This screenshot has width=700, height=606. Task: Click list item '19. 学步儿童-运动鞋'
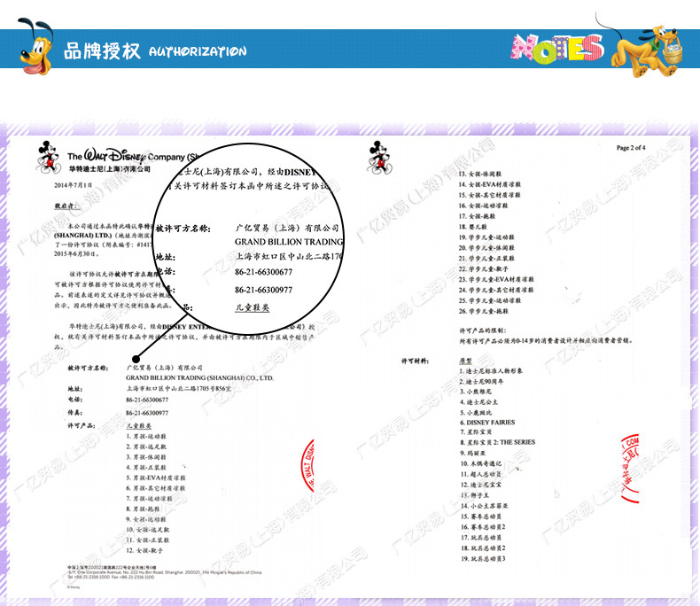point(486,237)
